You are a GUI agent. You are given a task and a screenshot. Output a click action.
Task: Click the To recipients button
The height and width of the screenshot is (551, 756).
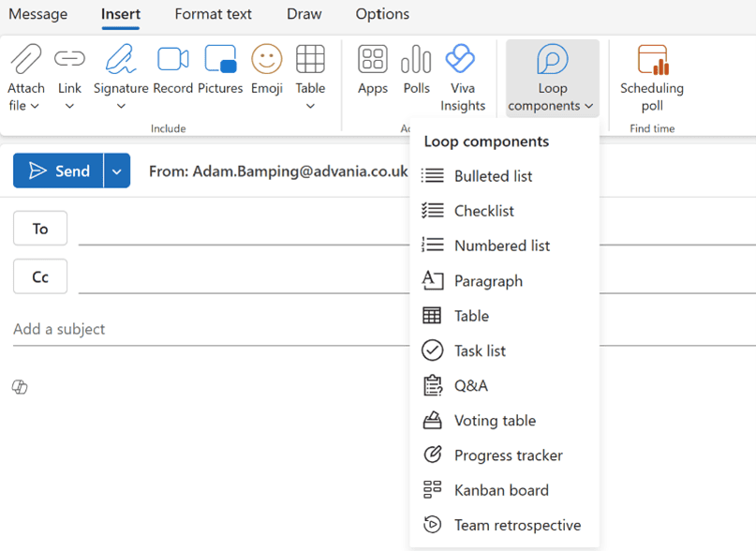coord(40,229)
